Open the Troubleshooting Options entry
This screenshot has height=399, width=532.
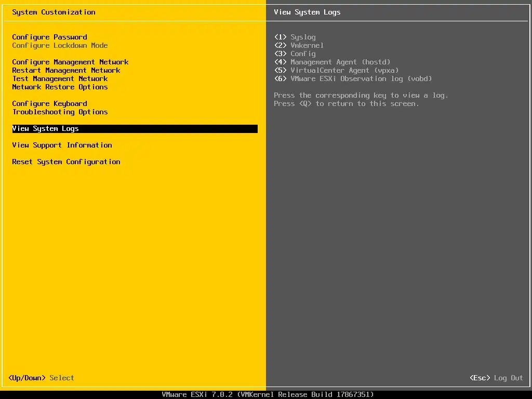coord(60,112)
